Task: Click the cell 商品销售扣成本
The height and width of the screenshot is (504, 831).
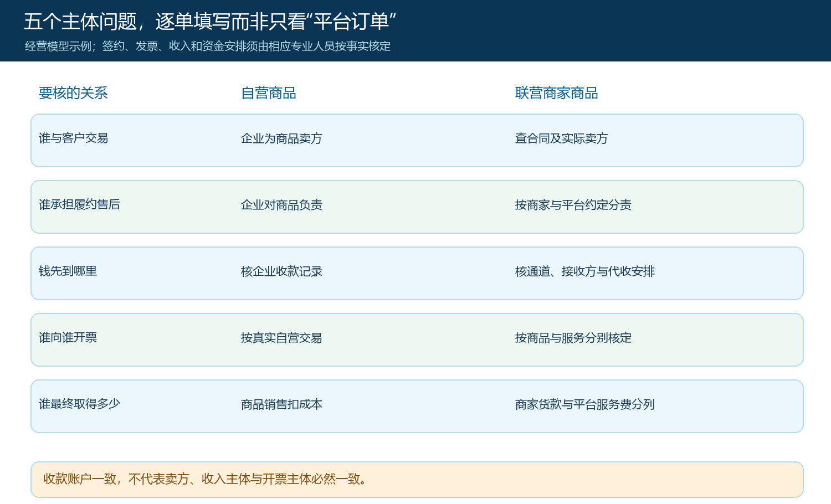Action: pos(281,404)
